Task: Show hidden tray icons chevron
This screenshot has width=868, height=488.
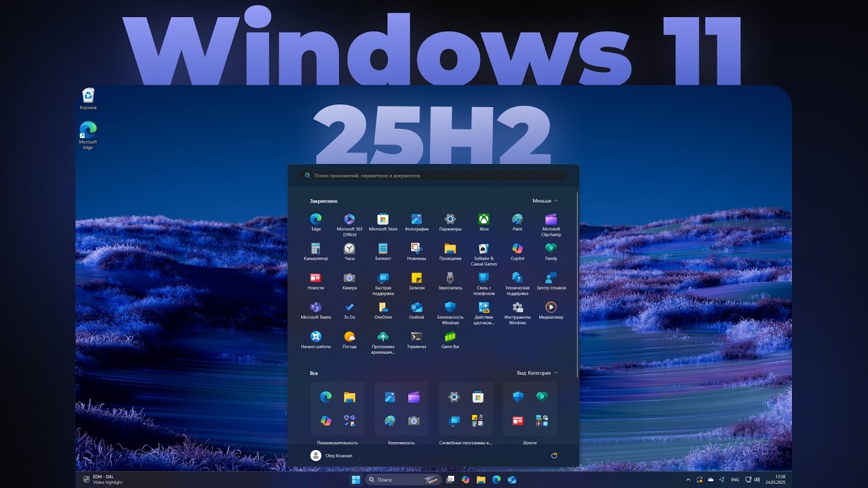Action: click(689, 480)
